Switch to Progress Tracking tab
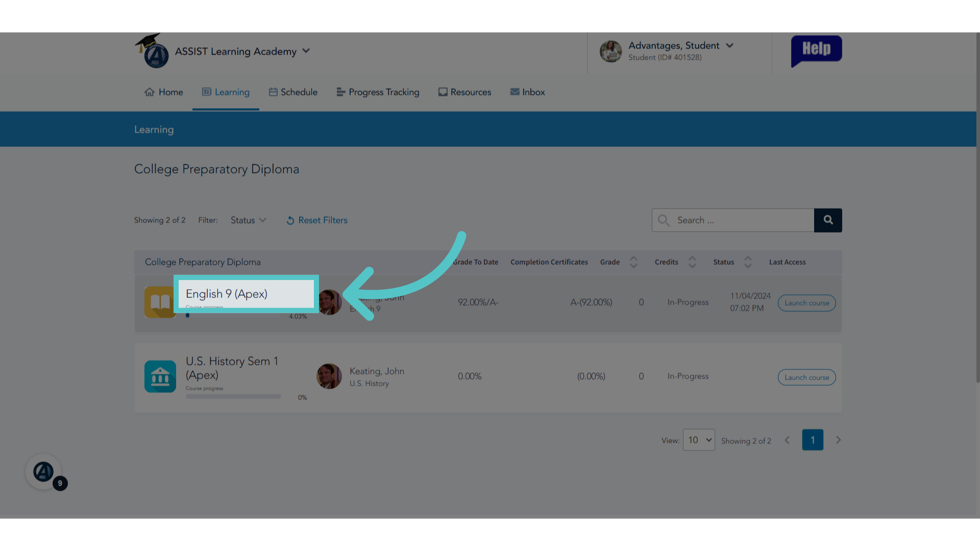Viewport: 980px width, 551px height. click(378, 92)
